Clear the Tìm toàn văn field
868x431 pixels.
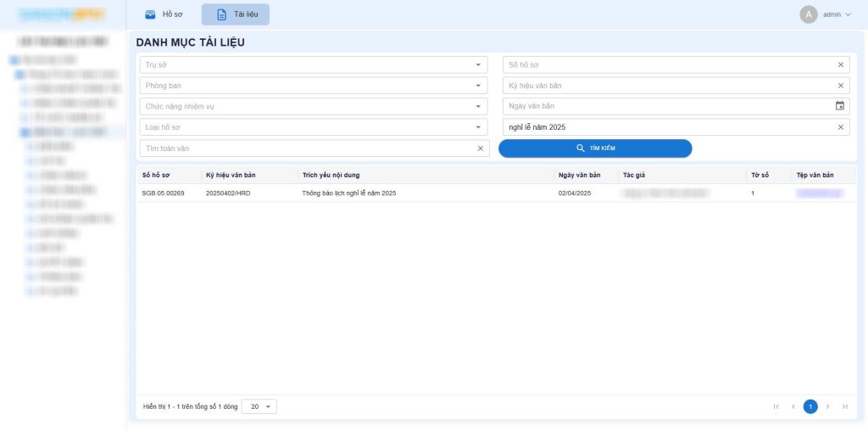480,148
